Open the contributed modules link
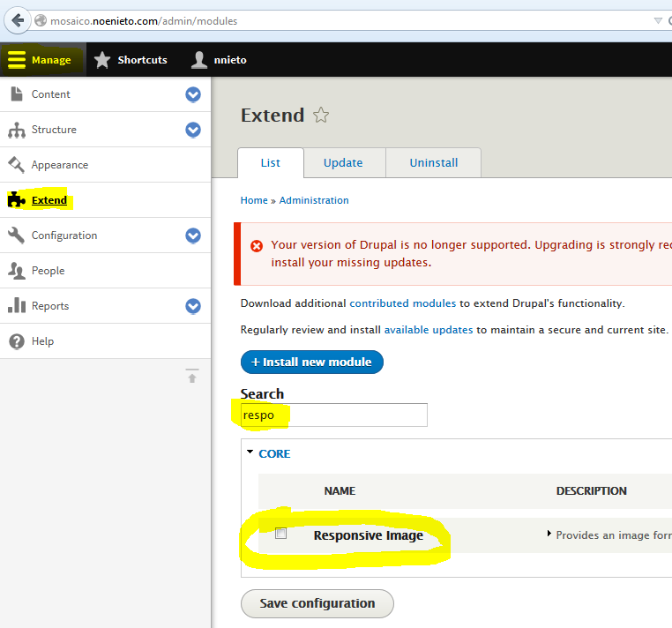Viewport: 672px width, 628px height. tap(403, 303)
